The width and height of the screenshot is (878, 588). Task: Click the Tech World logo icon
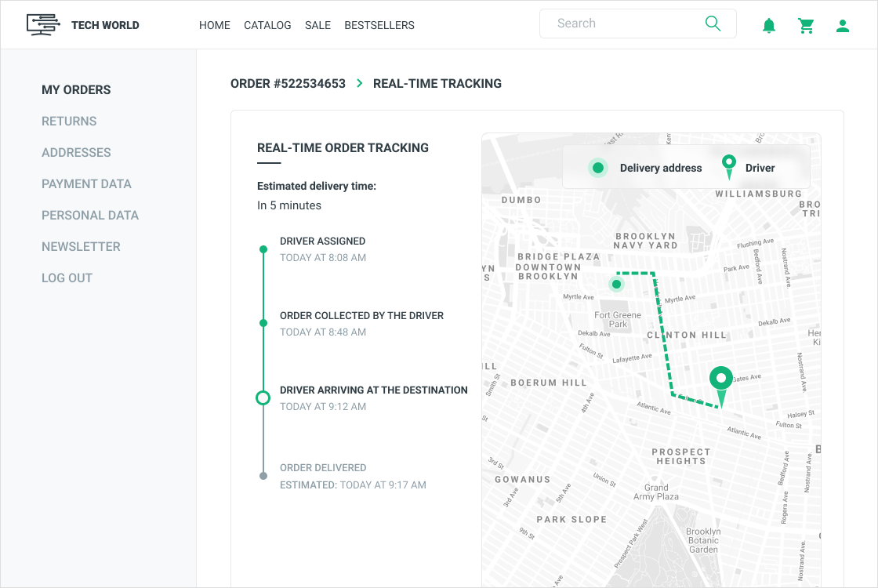tap(43, 24)
